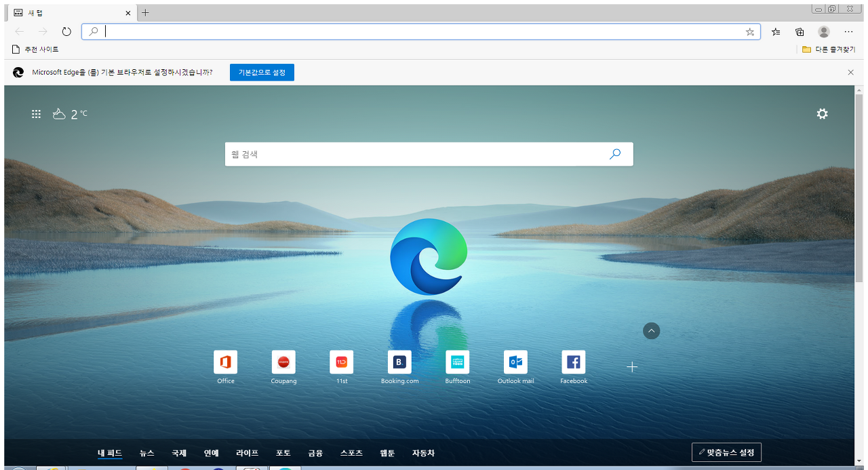Go back with the browser back arrow
Screen dimensions: 868x470
pyautogui.click(x=20, y=31)
